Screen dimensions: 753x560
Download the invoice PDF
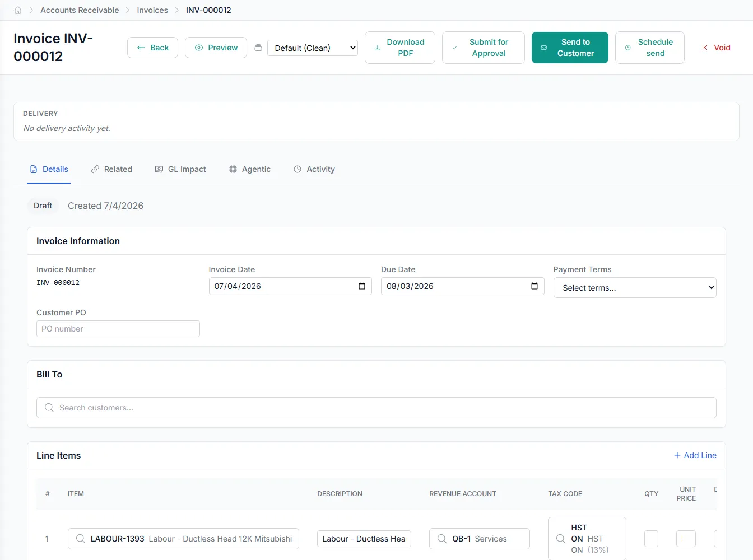(400, 48)
